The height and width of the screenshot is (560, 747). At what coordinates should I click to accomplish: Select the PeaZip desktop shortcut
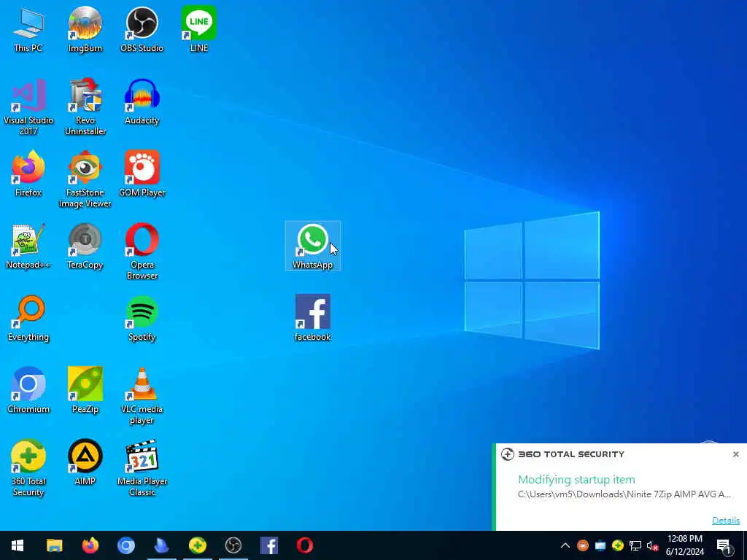(x=85, y=391)
